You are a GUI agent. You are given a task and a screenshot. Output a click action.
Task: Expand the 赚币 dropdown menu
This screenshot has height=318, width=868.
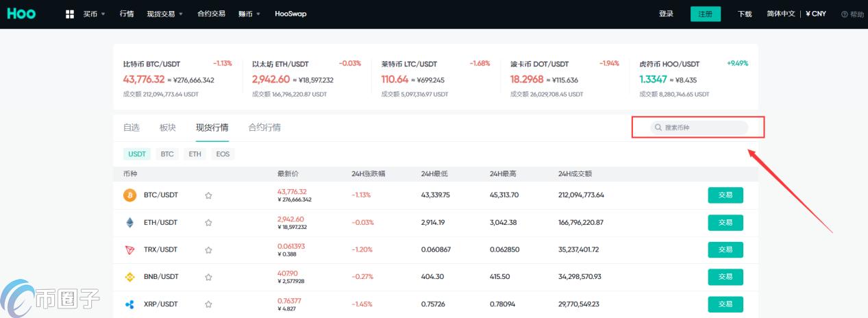coord(249,14)
